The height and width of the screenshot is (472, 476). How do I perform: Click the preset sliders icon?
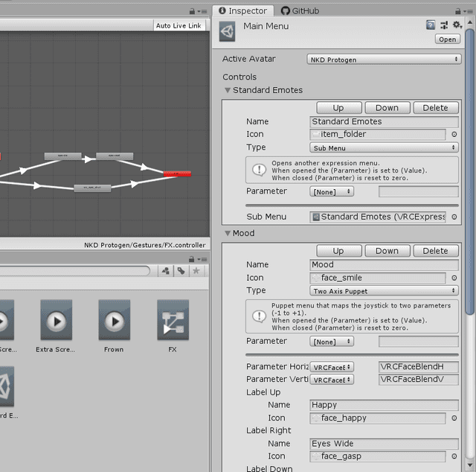(444, 25)
